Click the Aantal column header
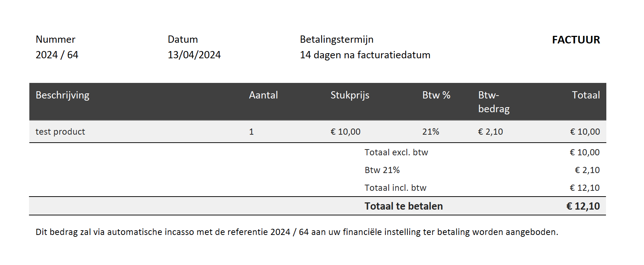Screen dimensions: 644x265 pyautogui.click(x=263, y=95)
